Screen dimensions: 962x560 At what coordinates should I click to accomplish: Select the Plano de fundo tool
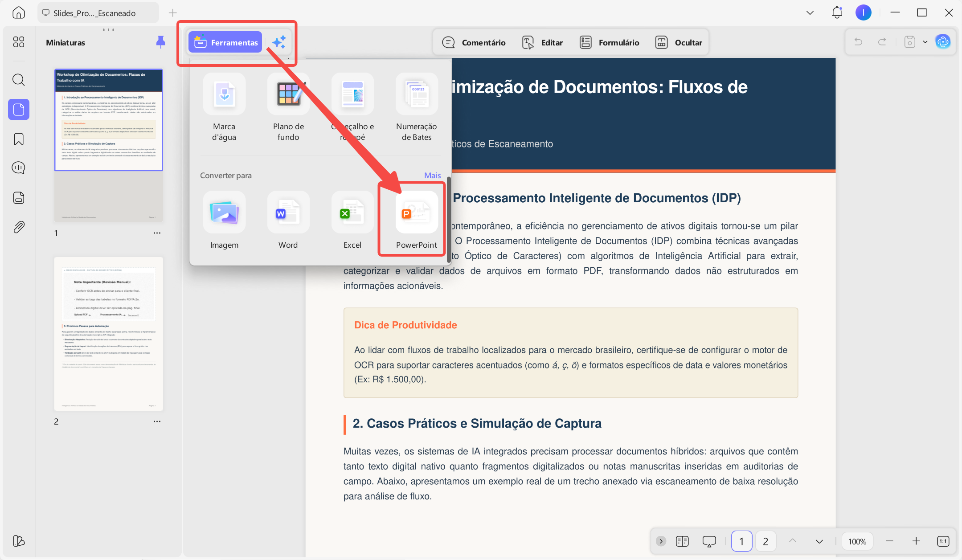tap(288, 107)
